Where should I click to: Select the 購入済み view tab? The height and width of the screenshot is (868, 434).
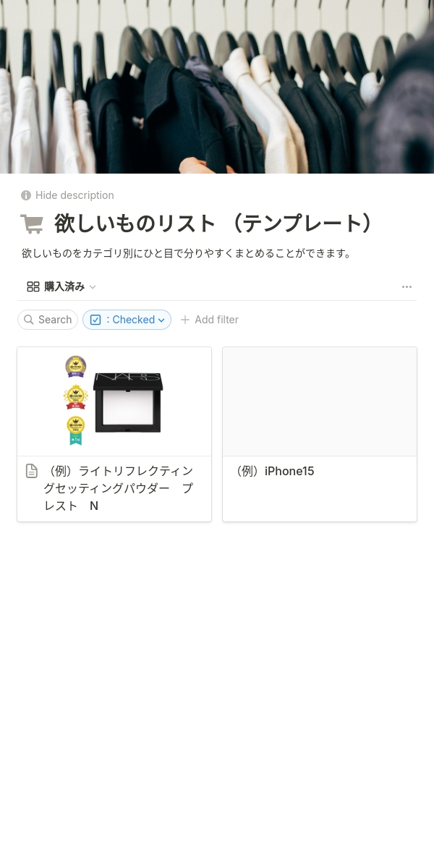point(61,286)
